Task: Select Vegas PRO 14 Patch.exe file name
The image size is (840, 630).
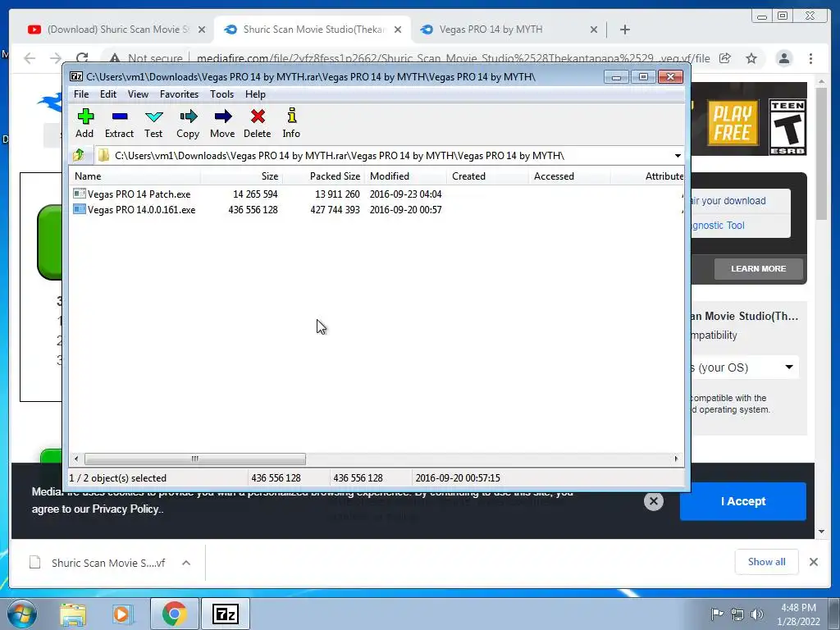Action: click(x=139, y=194)
